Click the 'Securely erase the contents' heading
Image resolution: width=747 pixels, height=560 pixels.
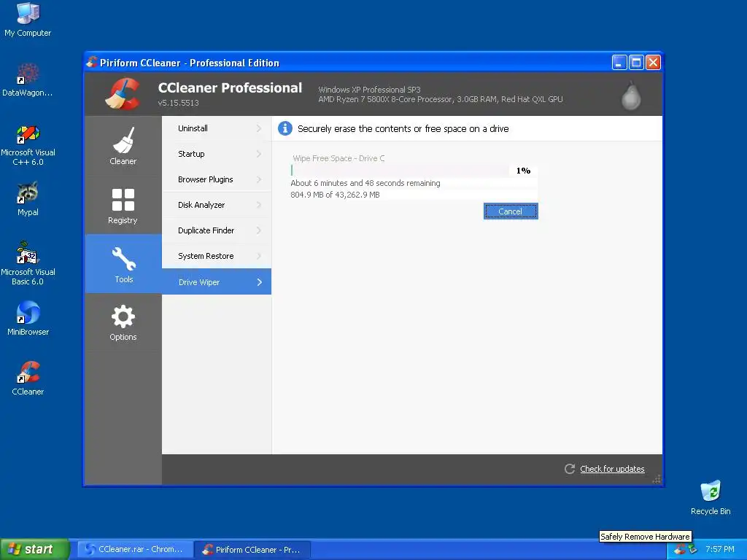coord(403,128)
